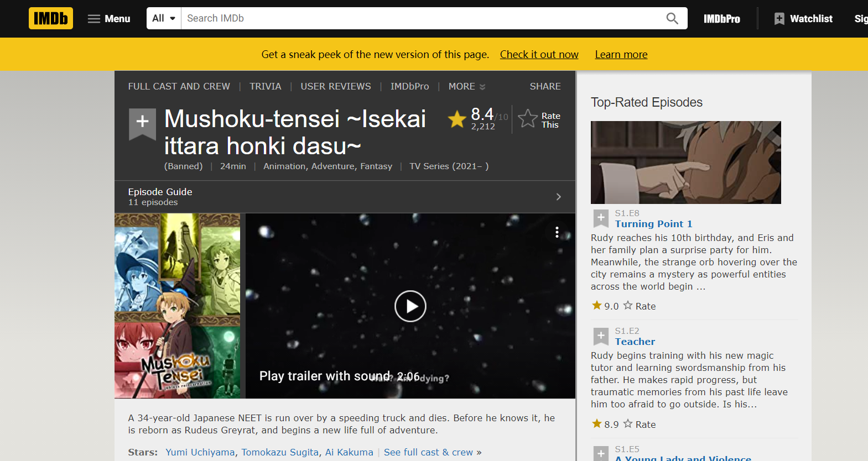Click the Fantasy genre link
868x461 pixels.
376,166
